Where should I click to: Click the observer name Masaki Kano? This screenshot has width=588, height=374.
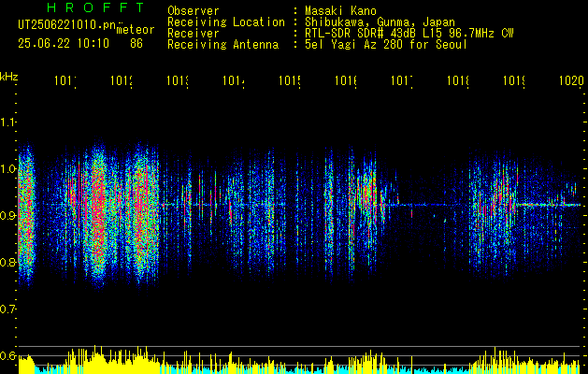340,10
